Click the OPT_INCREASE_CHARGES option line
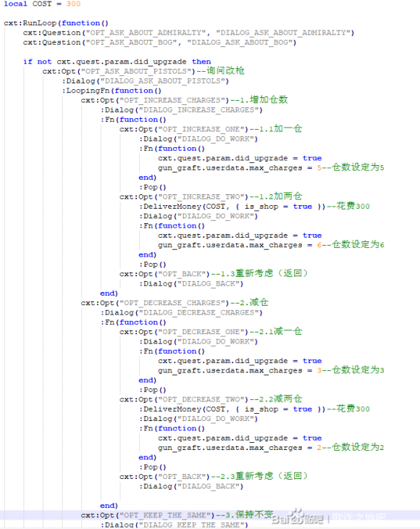 pyautogui.click(x=184, y=100)
